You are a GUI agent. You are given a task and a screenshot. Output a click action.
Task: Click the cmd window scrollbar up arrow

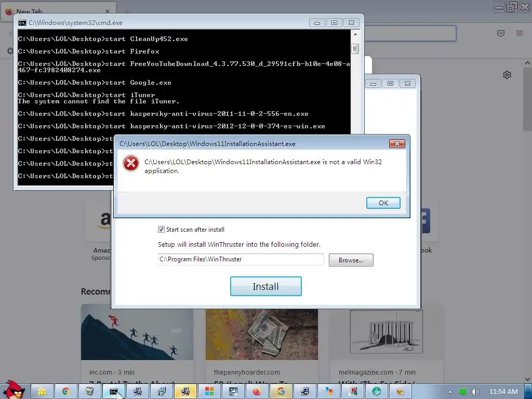[355, 34]
